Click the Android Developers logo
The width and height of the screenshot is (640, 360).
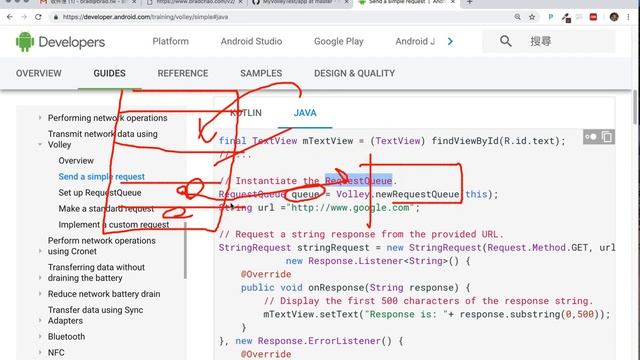(60, 42)
